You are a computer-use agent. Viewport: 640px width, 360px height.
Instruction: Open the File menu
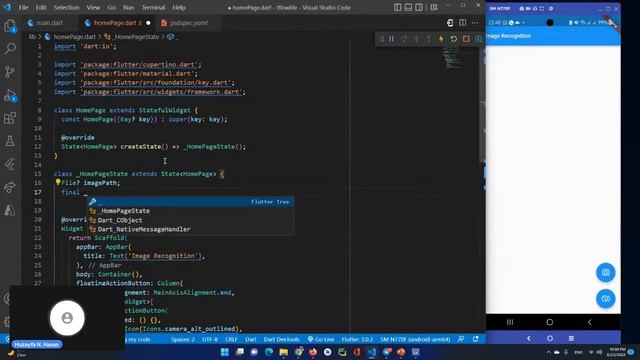[x=23, y=7]
